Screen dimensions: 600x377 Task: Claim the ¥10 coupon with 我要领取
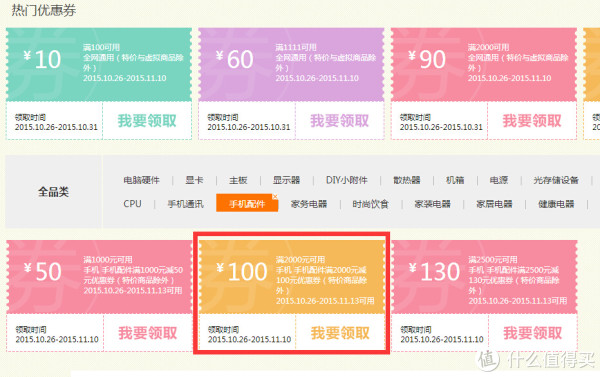tap(147, 121)
